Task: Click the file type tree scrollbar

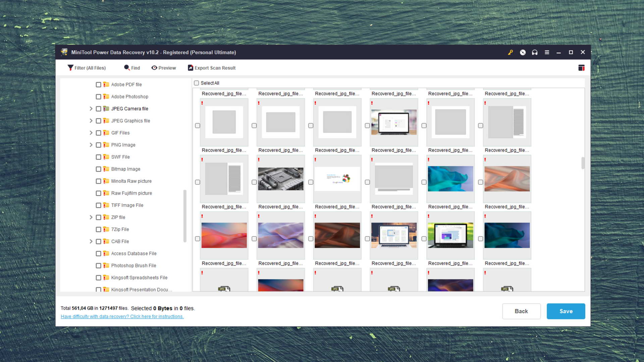Action: point(185,216)
